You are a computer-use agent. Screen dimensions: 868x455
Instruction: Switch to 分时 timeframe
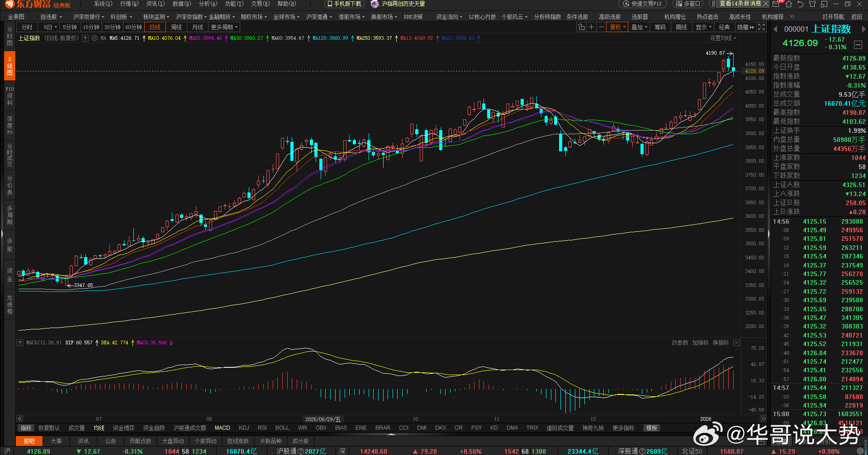pos(27,27)
